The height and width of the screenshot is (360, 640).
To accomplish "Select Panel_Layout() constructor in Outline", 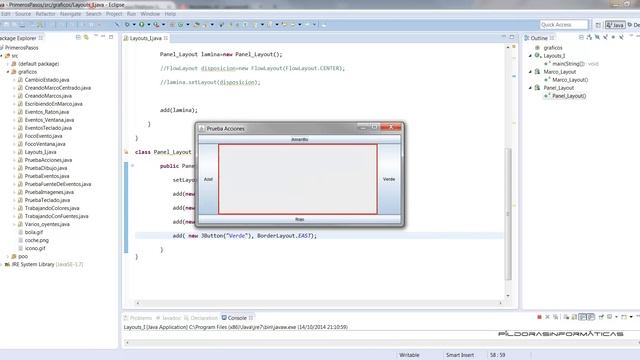I will 569,96.
